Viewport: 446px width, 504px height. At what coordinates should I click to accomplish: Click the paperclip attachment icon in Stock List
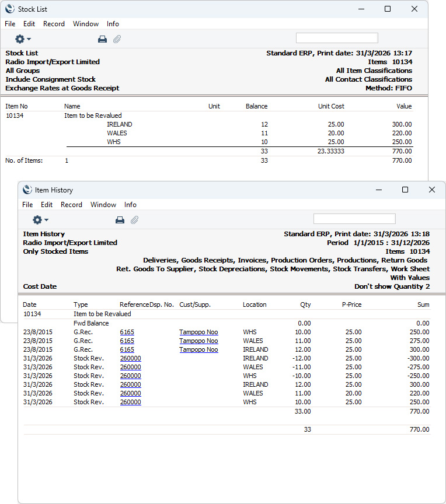click(x=117, y=39)
